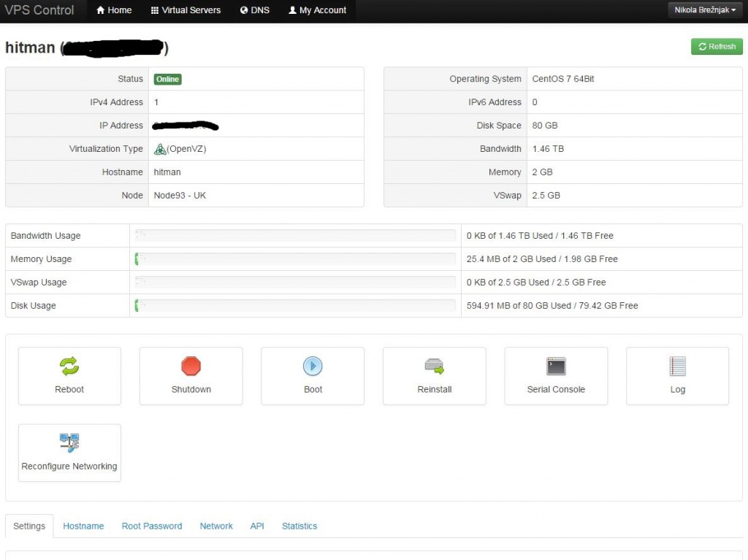Click the Virtualization Type label
Screen dimensions: 748x560
coord(106,149)
